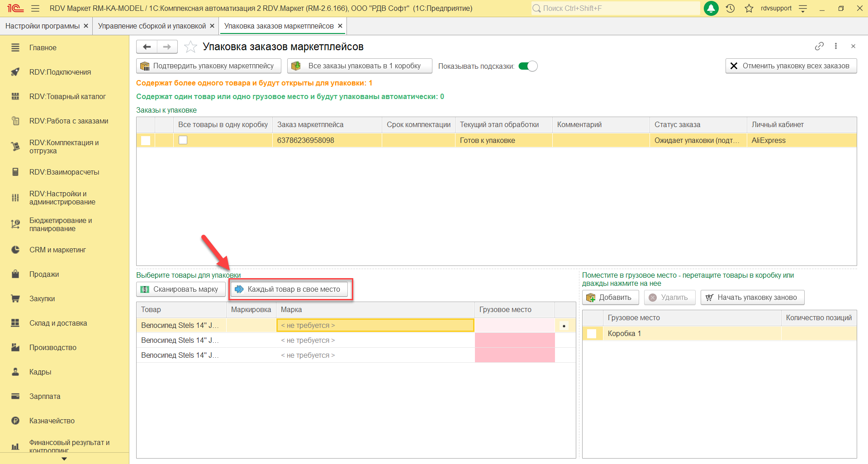Screen dimensions: 868x464
Task: Click the pink Грузовое место cell in second row
Action: point(514,340)
